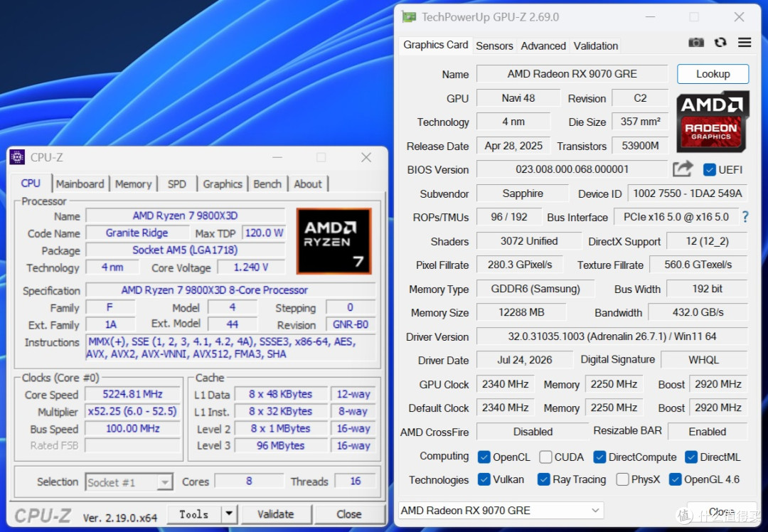This screenshot has height=532, width=768.
Task: Click the Code Name Granite Ridge value
Action: [x=137, y=233]
